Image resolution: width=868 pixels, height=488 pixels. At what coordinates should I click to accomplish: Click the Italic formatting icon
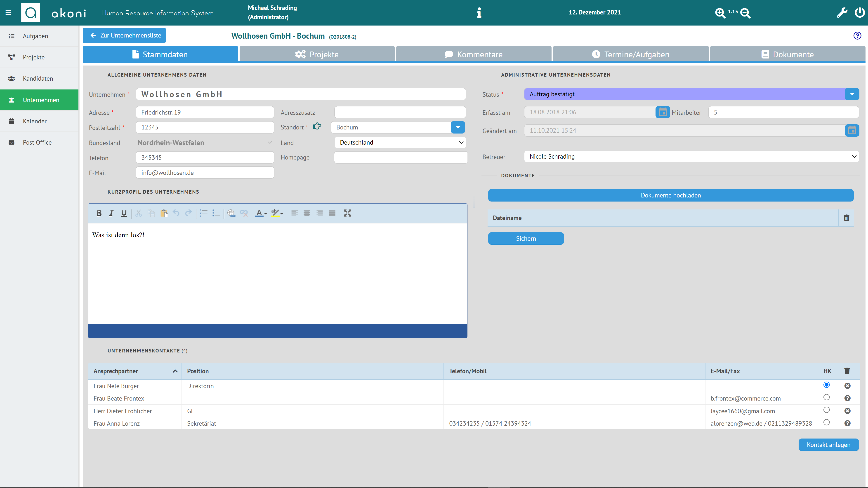(111, 213)
